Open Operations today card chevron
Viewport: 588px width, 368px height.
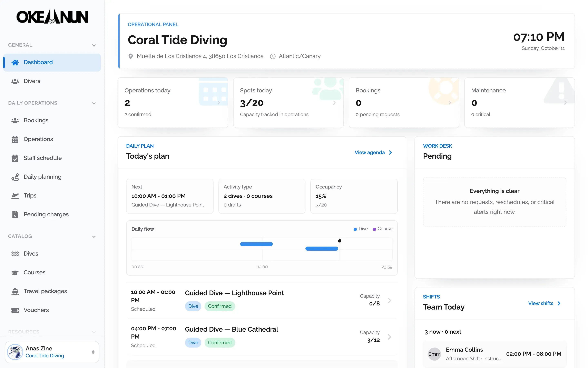pyautogui.click(x=219, y=103)
